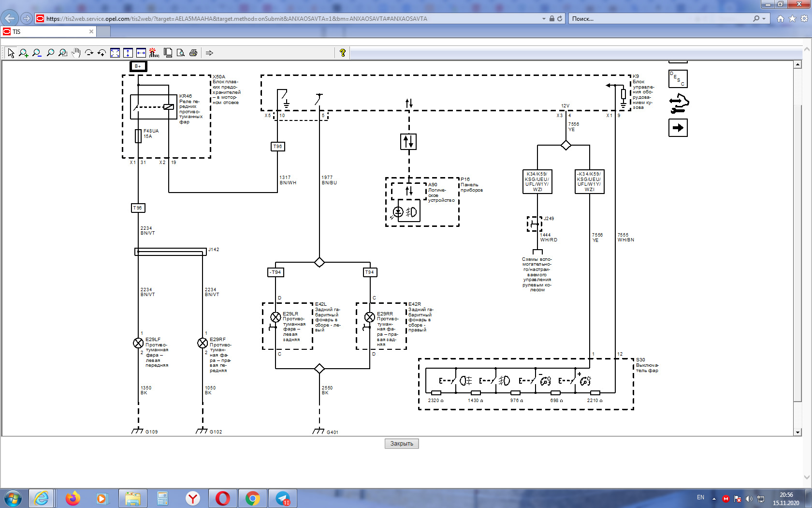Refresh the page with the reload icon
This screenshot has height=508, width=812.
click(560, 18)
